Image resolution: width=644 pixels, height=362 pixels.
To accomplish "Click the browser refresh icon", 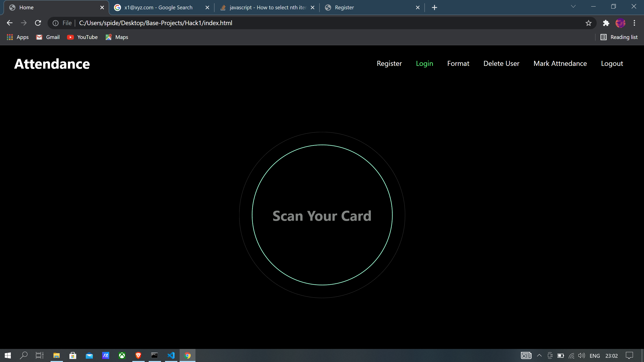I will (38, 23).
